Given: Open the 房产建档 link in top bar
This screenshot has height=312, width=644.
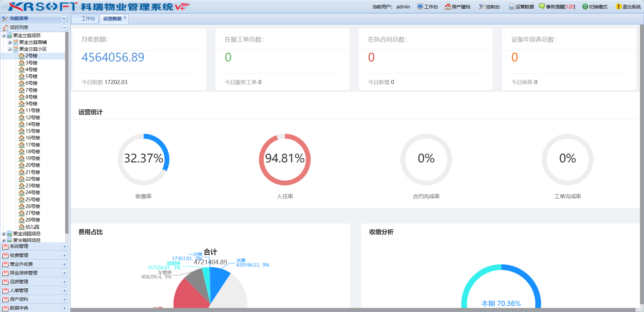Looking at the screenshot, I should tap(461, 7).
